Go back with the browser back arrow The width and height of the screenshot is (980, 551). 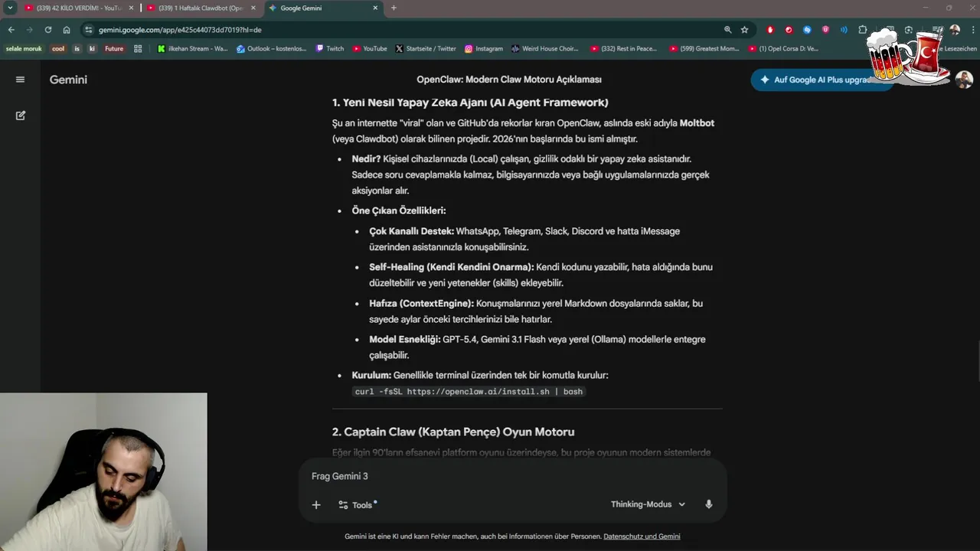11,30
